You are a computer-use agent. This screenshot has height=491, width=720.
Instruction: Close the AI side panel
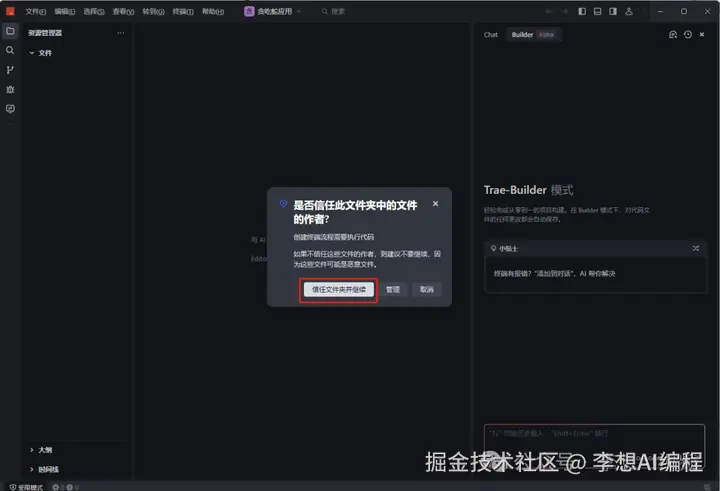[x=702, y=34]
